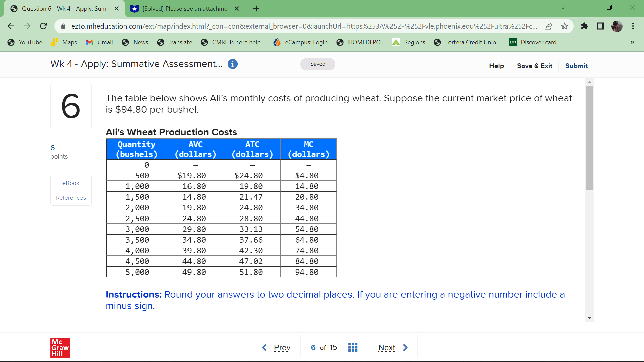This screenshot has height=362, width=644.
Task: Expand the hidden bookmarks chevron
Action: coord(632,42)
